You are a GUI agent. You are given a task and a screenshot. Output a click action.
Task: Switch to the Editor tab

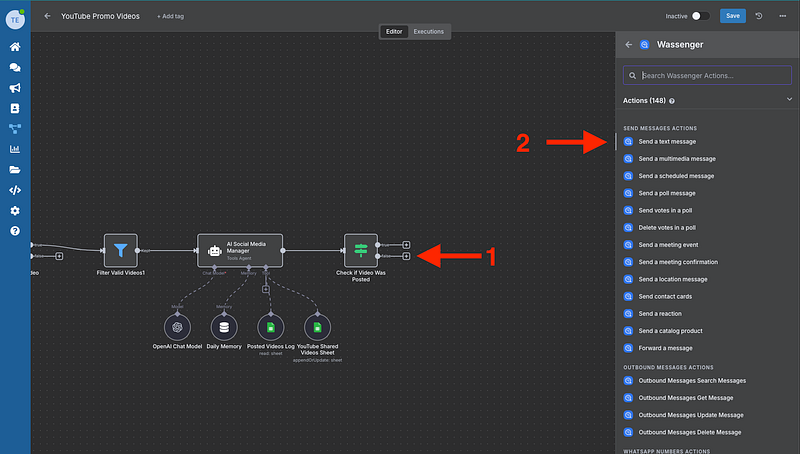(394, 32)
